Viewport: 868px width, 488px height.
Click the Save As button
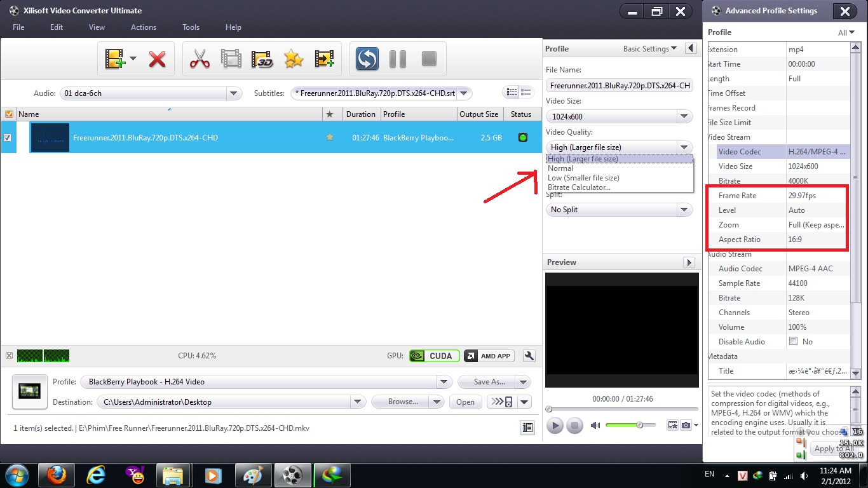point(487,382)
